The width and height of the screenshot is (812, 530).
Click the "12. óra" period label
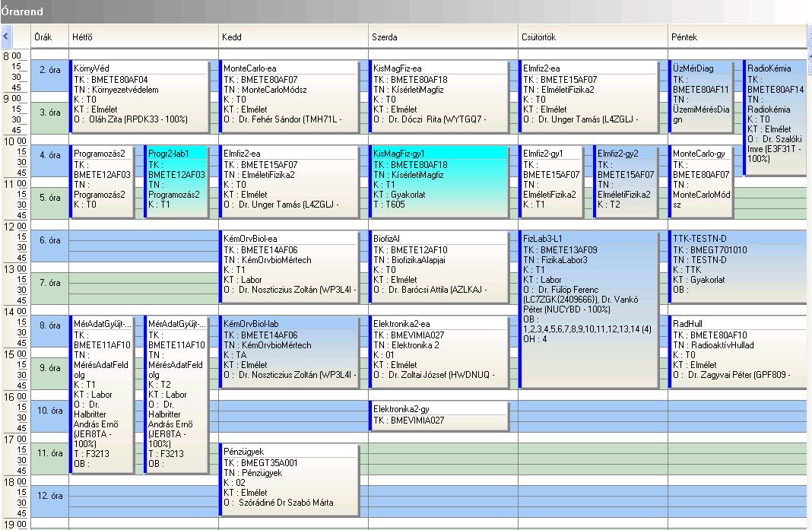(49, 496)
